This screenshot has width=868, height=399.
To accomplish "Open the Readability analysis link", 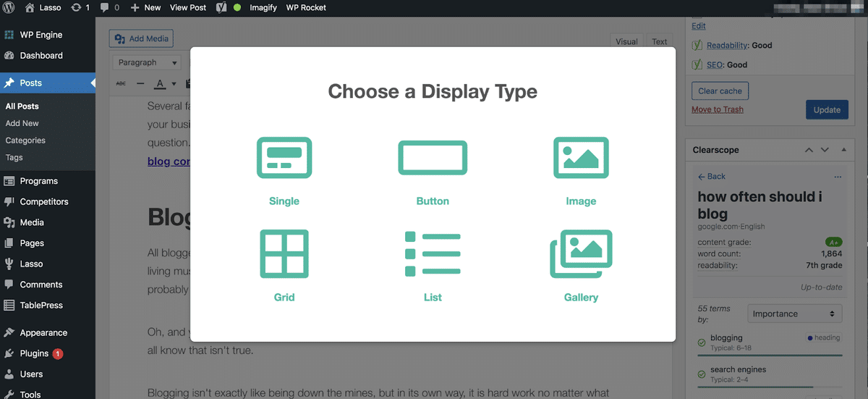I will point(727,45).
